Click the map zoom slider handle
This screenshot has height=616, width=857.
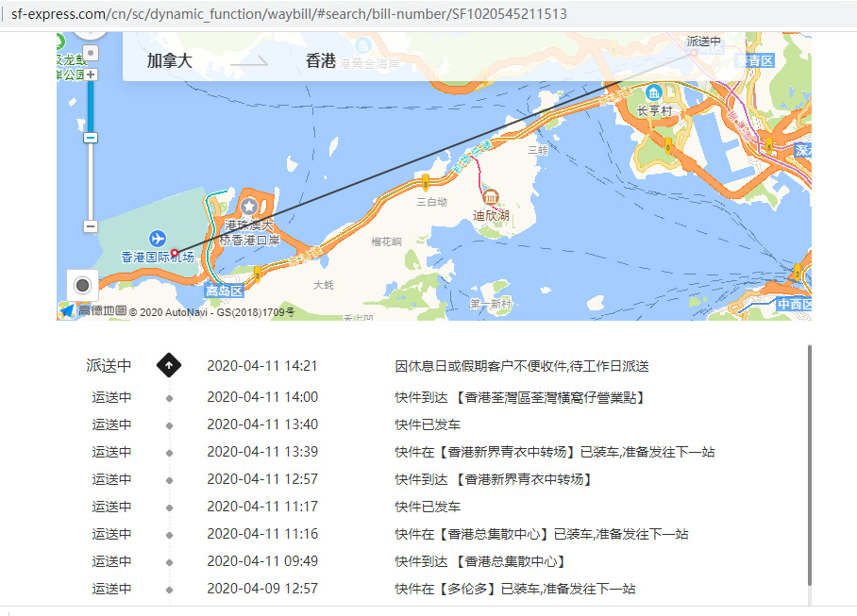(x=91, y=137)
